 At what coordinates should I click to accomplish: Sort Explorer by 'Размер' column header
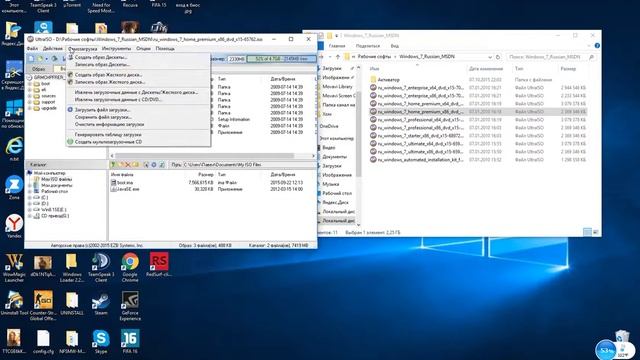point(568,69)
